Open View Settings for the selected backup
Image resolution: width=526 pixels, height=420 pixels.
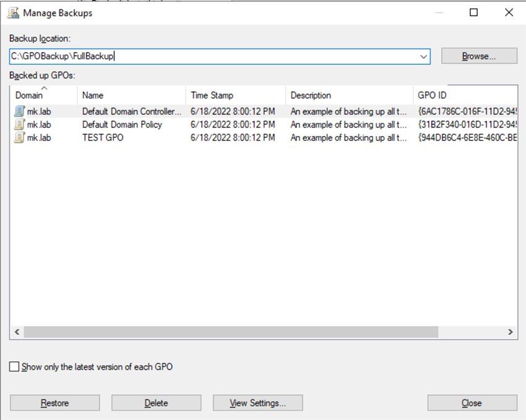pos(258,402)
